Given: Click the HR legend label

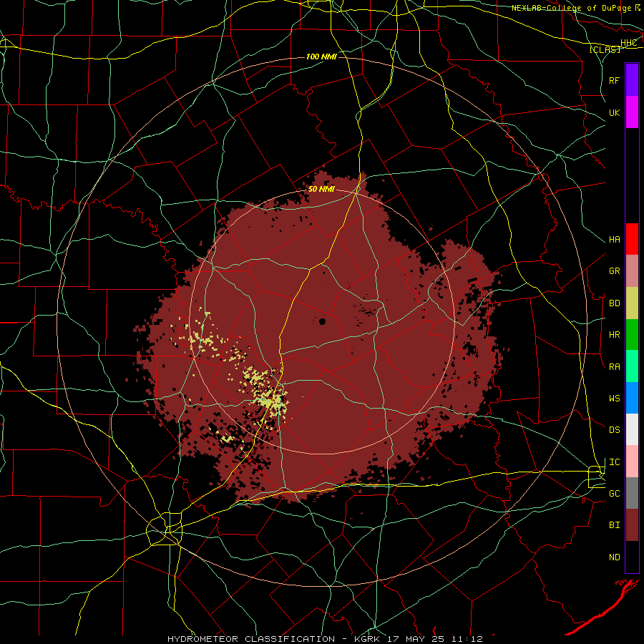Looking at the screenshot, I should 614,335.
